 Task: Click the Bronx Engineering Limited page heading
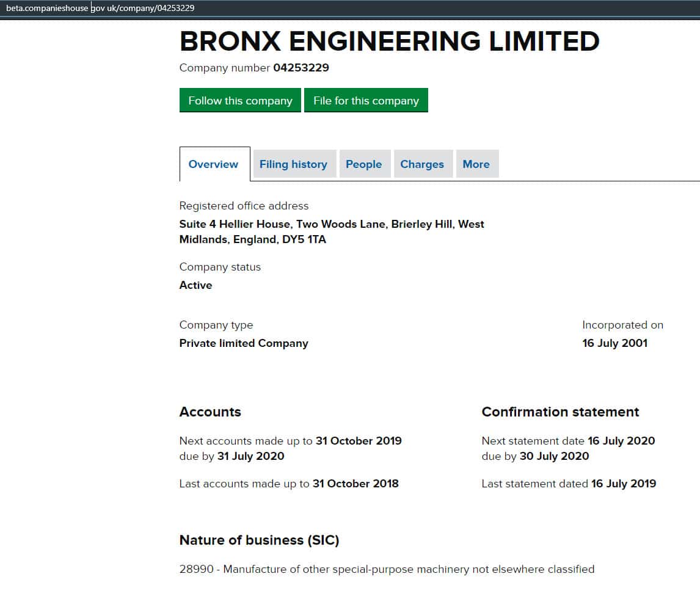389,42
